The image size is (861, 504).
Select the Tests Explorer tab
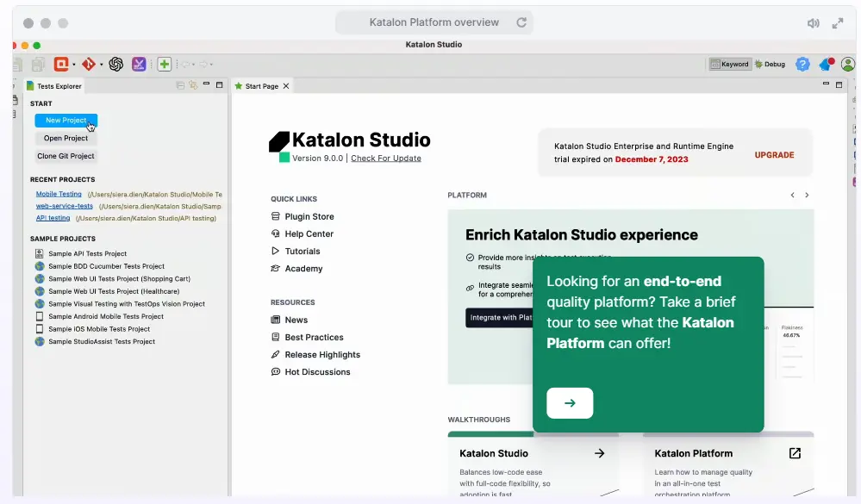pyautogui.click(x=53, y=86)
